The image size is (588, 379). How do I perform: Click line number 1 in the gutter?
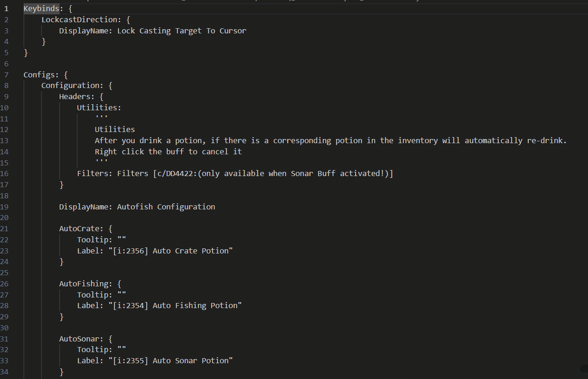click(x=6, y=8)
